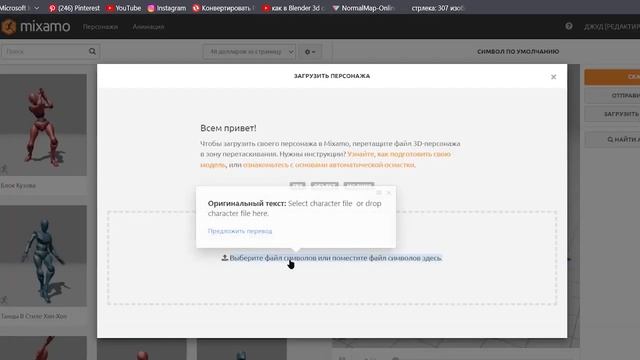Select the 'Танцы В Стиле Хип-Хоп' thumbnail
Image resolution: width=640 pixels, height=360 pixels.
43,256
